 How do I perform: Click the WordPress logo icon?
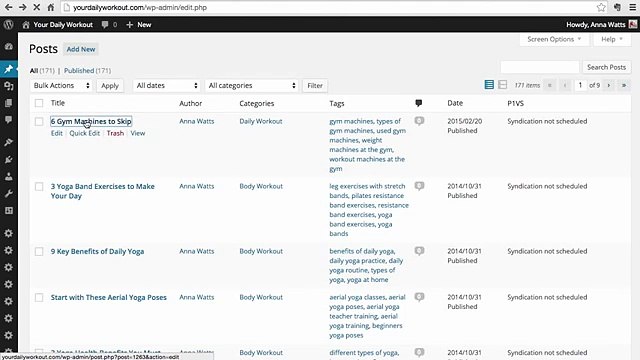(x=9, y=24)
